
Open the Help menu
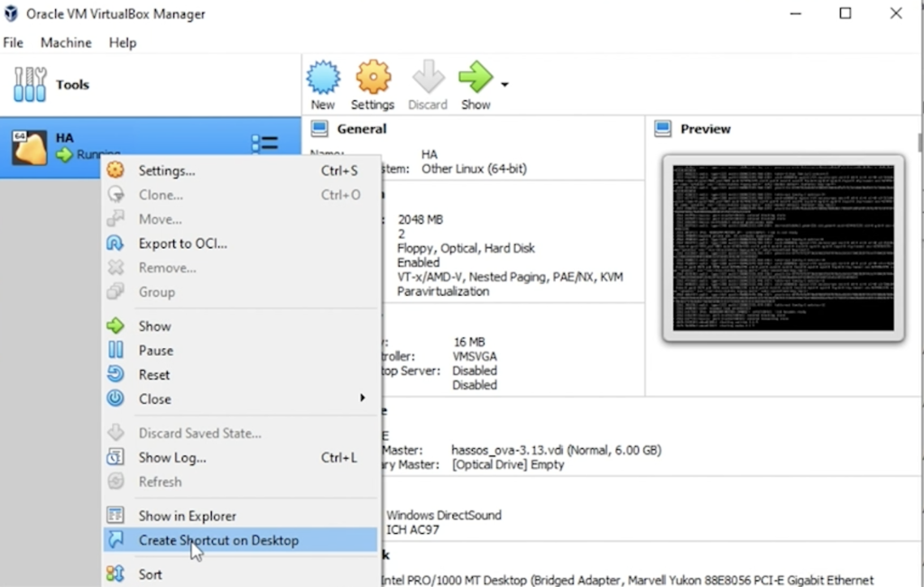click(x=123, y=42)
